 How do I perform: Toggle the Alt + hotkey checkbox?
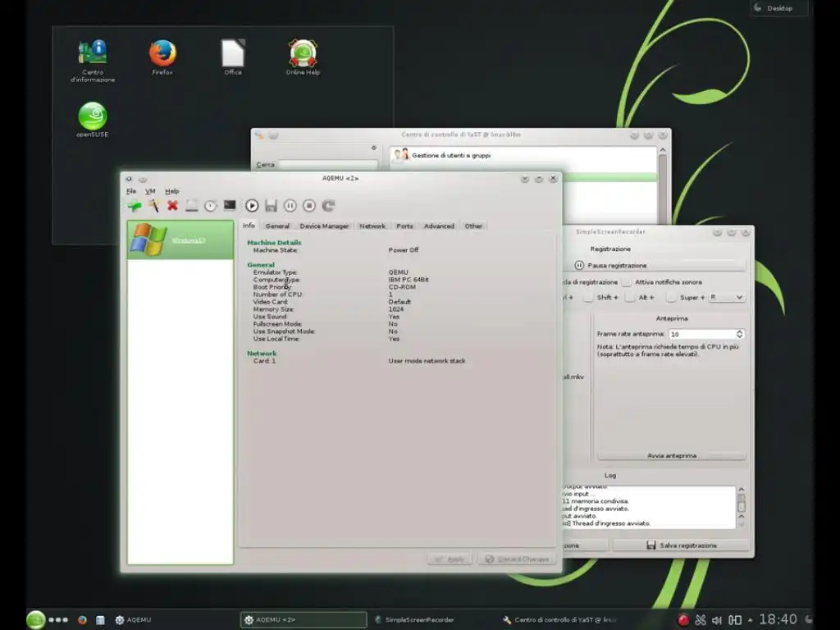(x=630, y=297)
